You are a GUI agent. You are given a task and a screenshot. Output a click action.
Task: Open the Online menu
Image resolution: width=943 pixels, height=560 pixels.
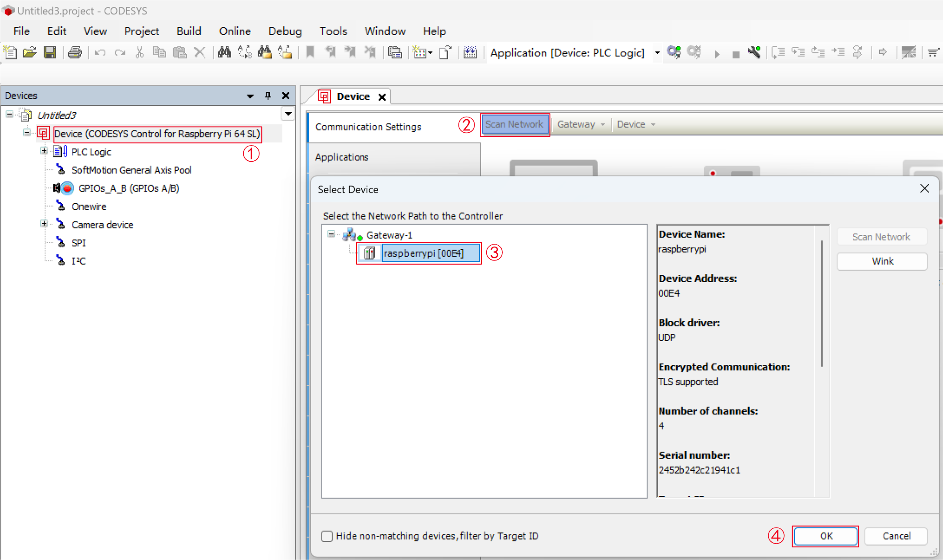tap(235, 31)
